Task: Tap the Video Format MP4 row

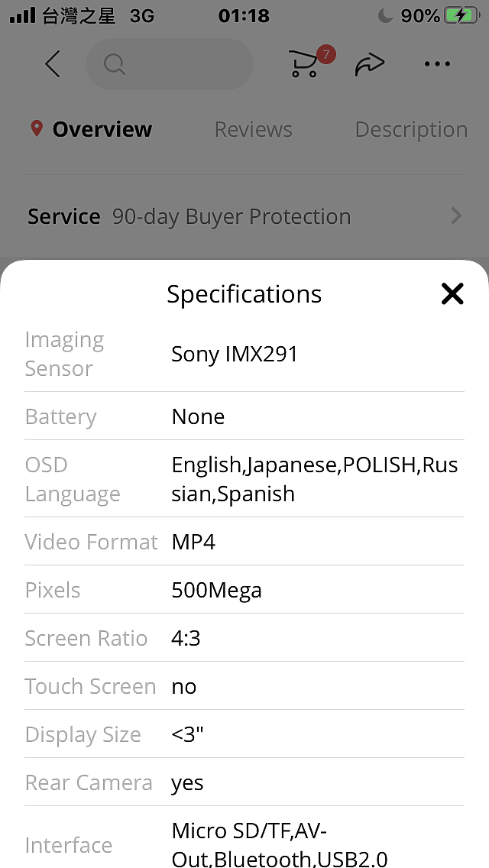Action: [244, 542]
